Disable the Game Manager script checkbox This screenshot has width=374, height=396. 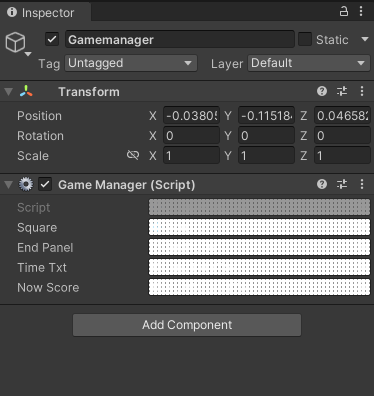click(x=45, y=184)
